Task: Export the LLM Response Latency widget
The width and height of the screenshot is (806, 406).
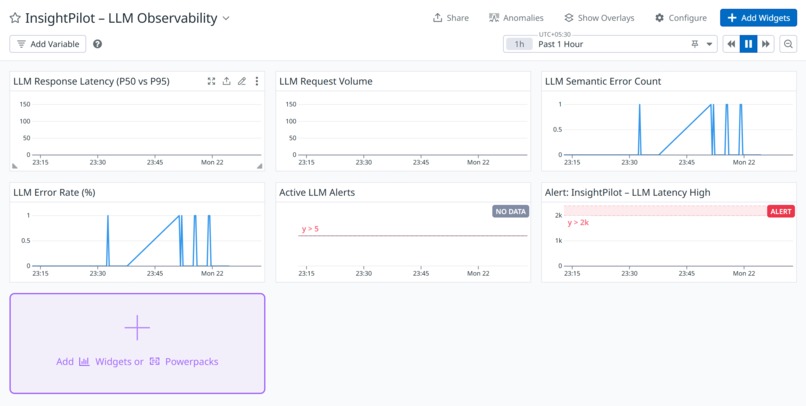Action: (226, 81)
